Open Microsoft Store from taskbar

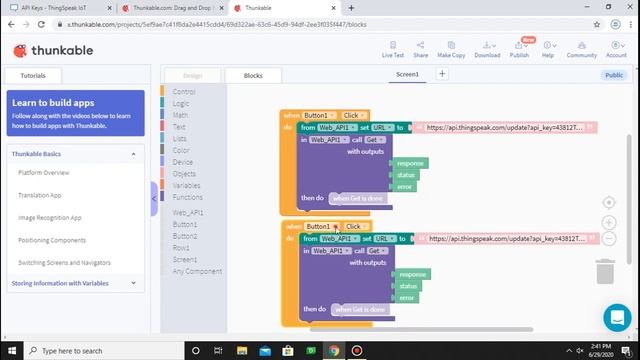pos(288,351)
